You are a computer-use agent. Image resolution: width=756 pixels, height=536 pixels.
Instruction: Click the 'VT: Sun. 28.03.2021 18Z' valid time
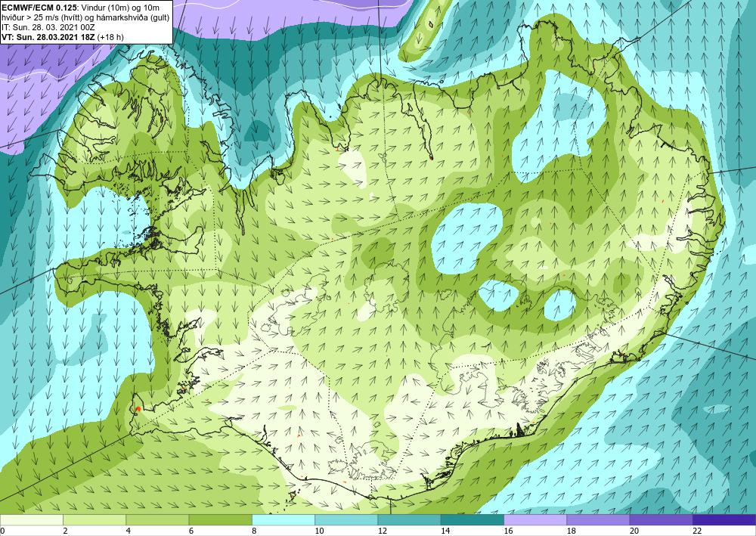point(48,37)
